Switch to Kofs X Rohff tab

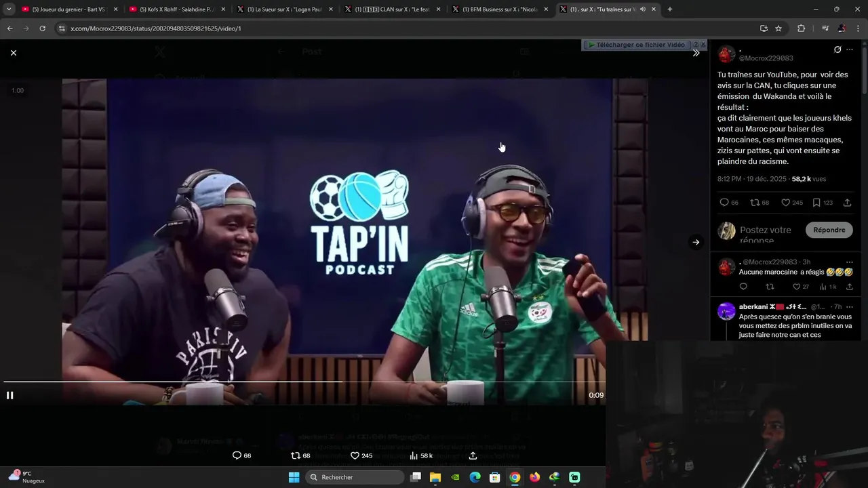[176, 9]
